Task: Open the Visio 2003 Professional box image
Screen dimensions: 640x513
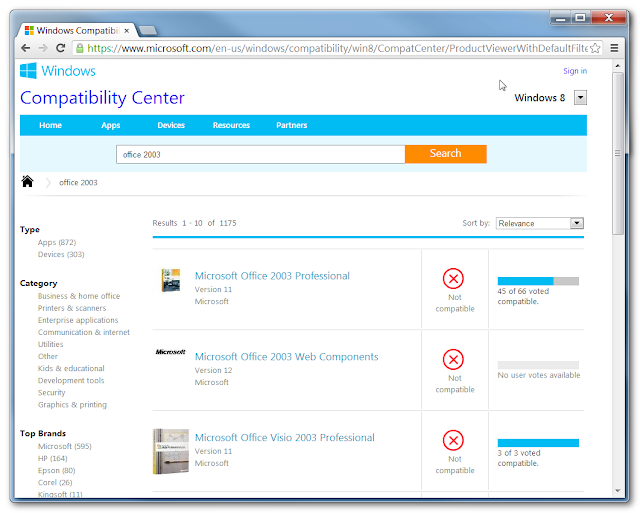Action: (x=171, y=451)
